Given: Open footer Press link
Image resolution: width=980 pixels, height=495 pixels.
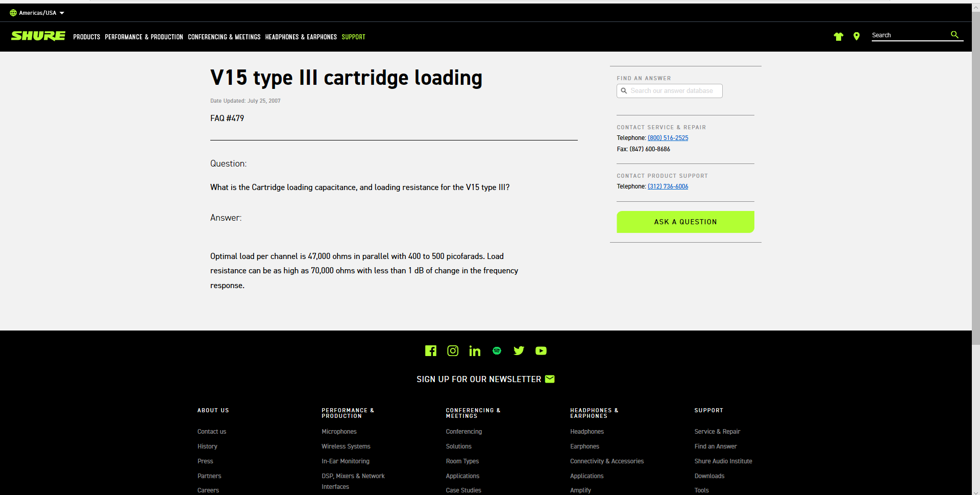Looking at the screenshot, I should [x=205, y=461].
